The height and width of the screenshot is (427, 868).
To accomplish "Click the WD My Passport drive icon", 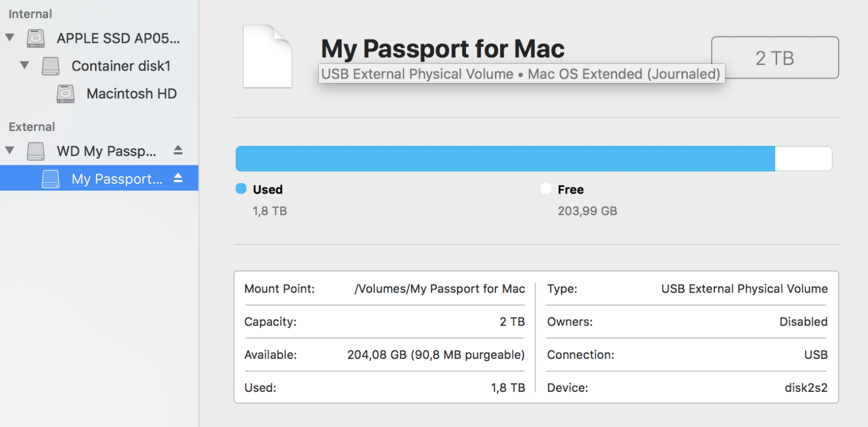I will pyautogui.click(x=36, y=151).
